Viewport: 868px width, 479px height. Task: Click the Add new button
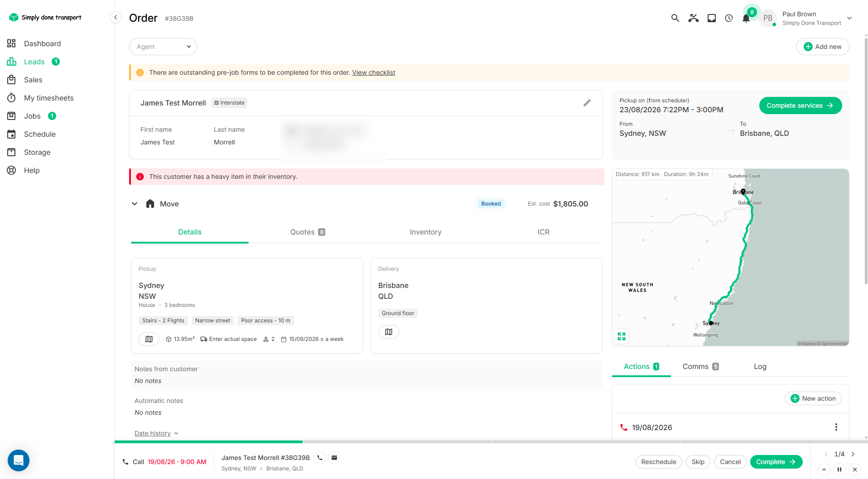click(x=822, y=47)
